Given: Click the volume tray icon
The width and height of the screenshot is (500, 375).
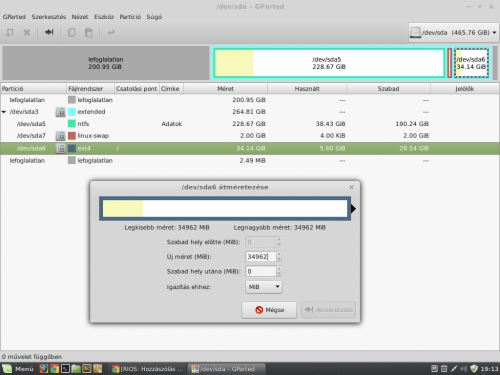Looking at the screenshot, I should 464,369.
